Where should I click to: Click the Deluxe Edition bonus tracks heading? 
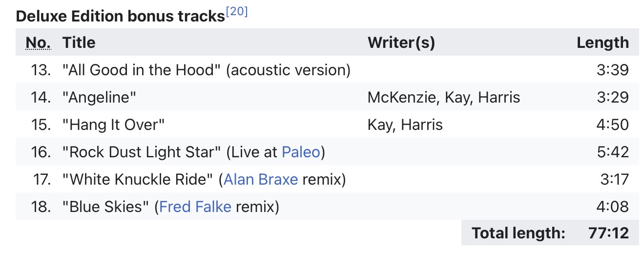(120, 16)
